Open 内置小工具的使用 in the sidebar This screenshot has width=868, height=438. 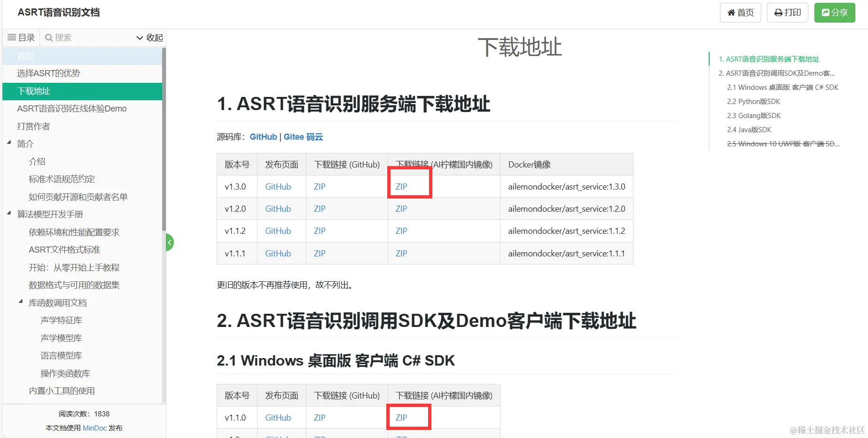pos(62,391)
